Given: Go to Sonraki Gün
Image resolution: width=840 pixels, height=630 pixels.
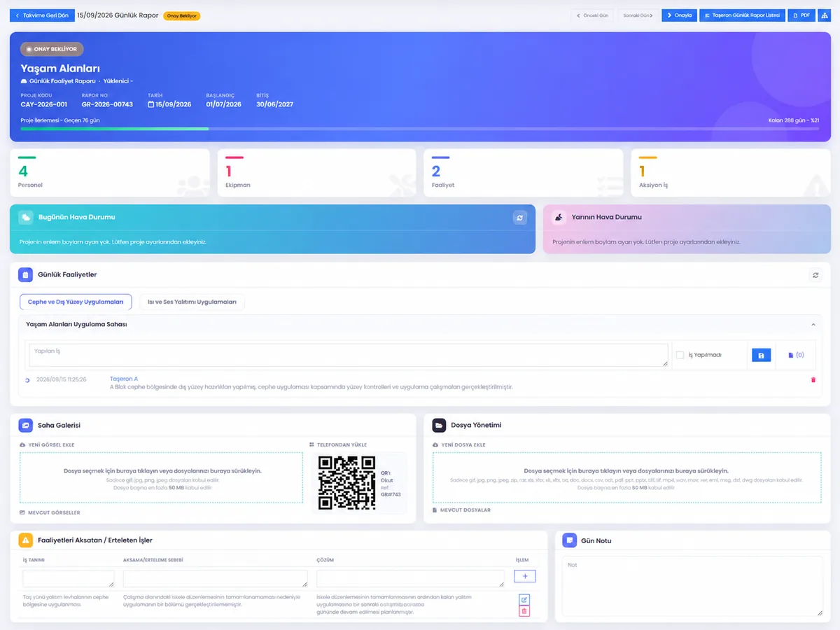Looking at the screenshot, I should (638, 15).
